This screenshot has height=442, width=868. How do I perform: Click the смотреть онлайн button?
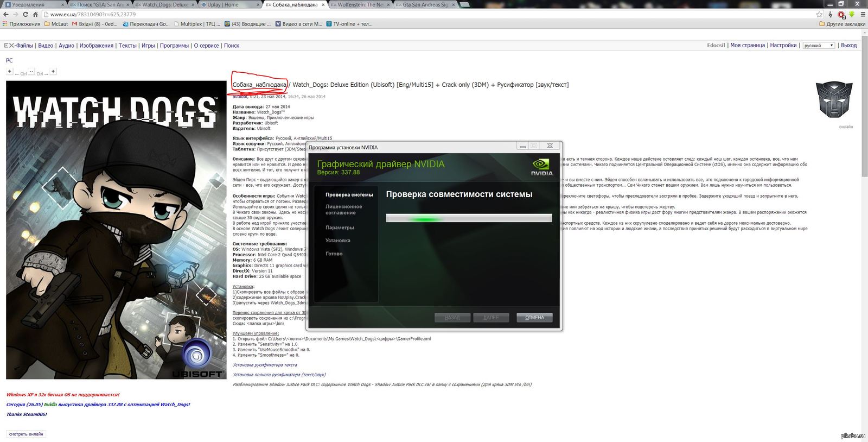[26, 434]
